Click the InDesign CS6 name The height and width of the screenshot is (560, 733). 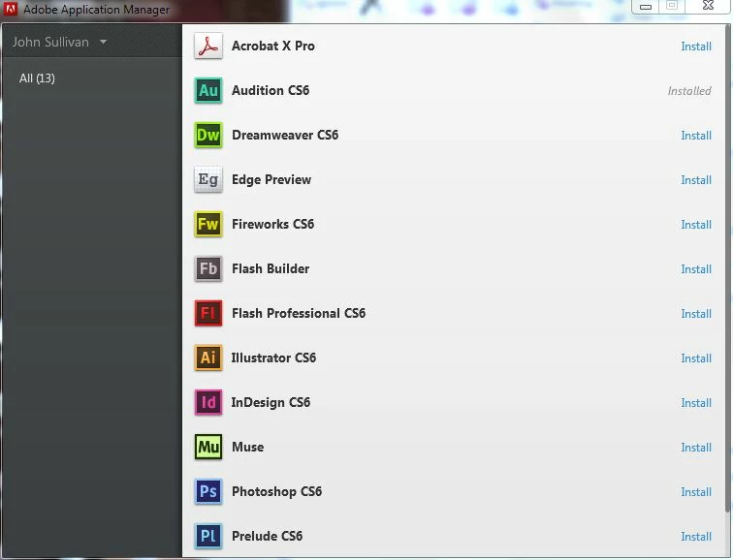271,402
